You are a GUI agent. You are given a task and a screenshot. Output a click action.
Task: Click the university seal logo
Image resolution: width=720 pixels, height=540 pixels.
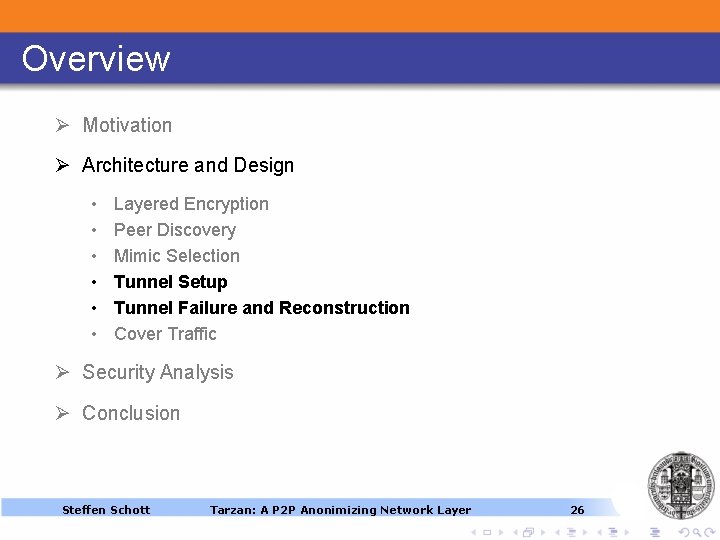tap(681, 486)
